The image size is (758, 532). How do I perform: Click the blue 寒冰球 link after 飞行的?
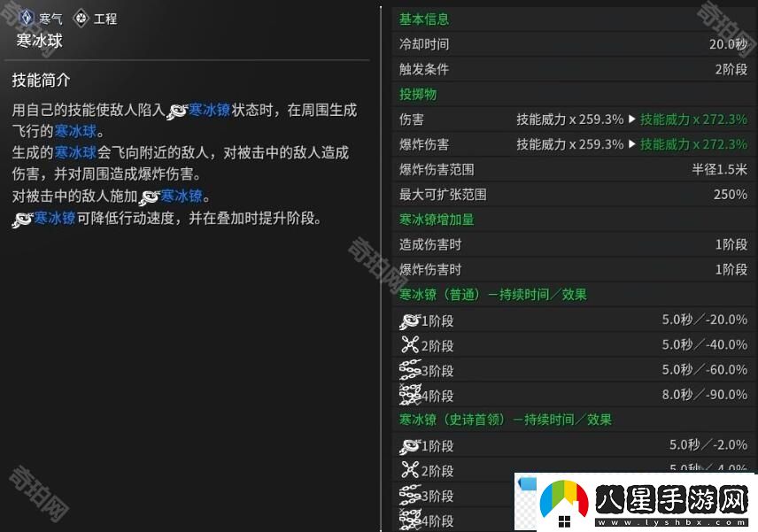[75, 131]
